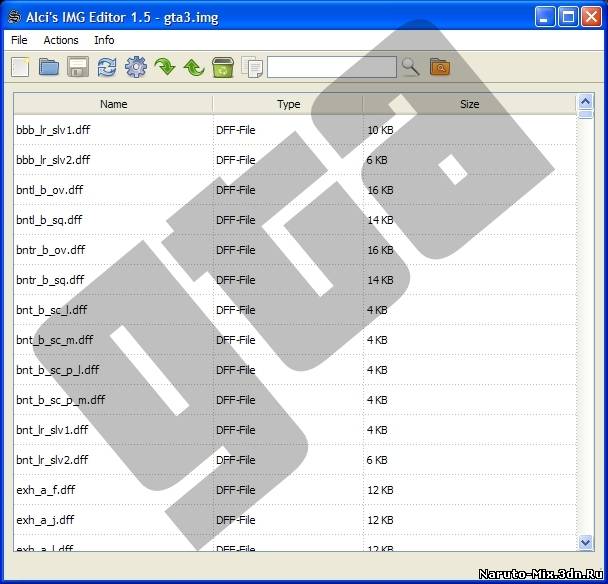Image resolution: width=608 pixels, height=584 pixels.
Task: Click the New archive toolbar icon
Action: pyautogui.click(x=20, y=67)
